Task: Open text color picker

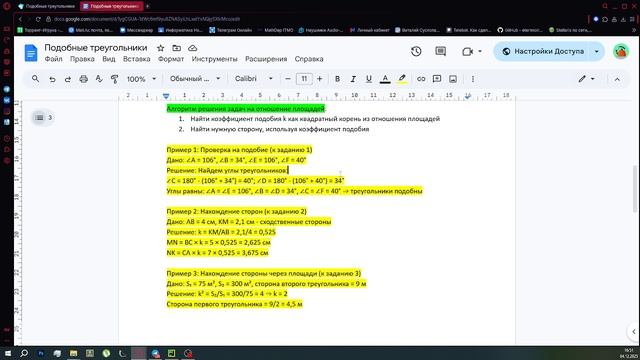Action: pyautogui.click(x=385, y=79)
